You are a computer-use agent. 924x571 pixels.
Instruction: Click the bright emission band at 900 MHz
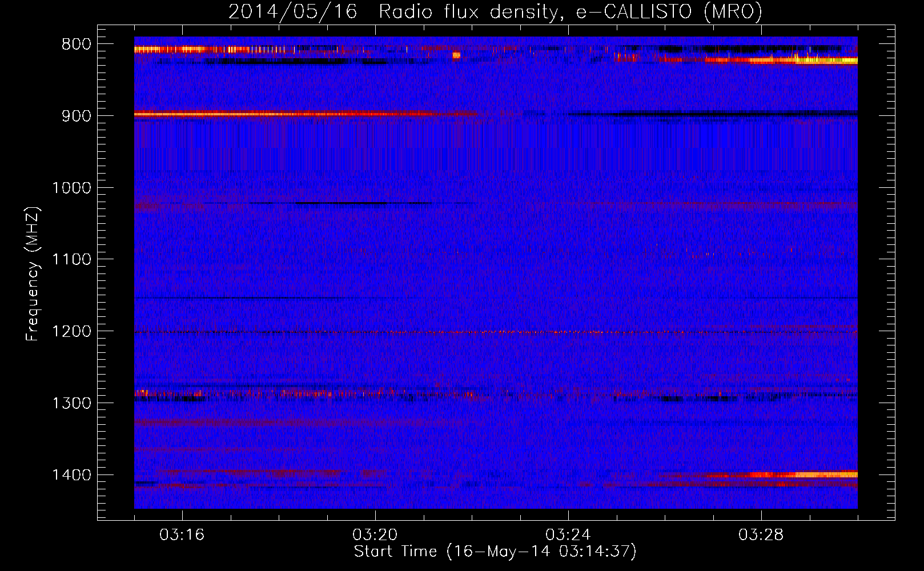point(306,114)
